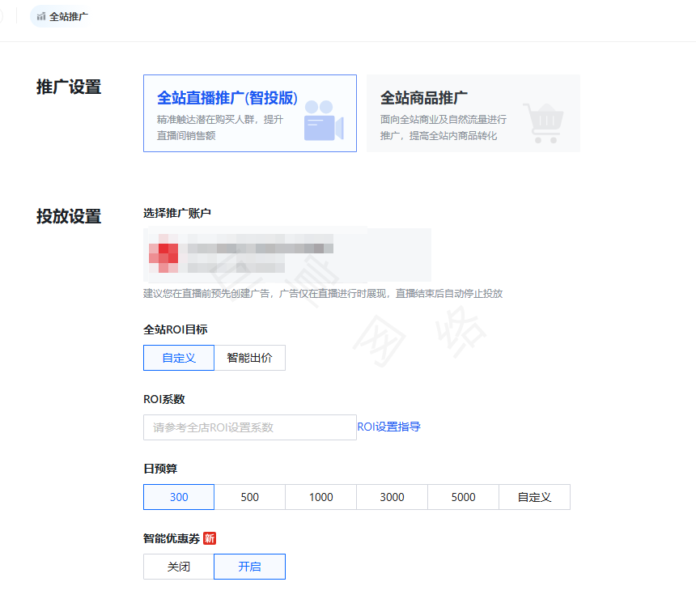
Task: Disable 智能优惠券 by clicking 关闭
Action: coord(178,567)
